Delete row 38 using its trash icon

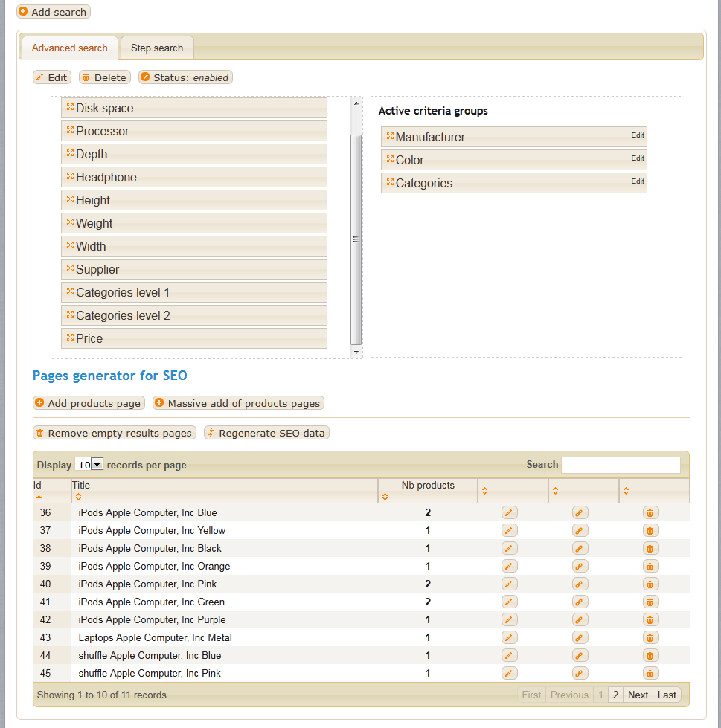(x=650, y=548)
